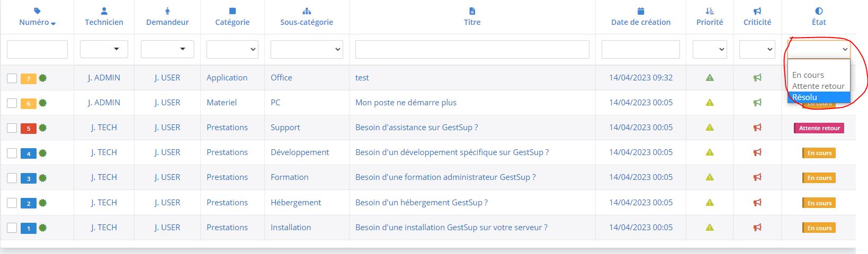Viewport: 868px width, 254px height.
Task: Click the 'Office' sous-catégorie cell
Action: point(281,78)
